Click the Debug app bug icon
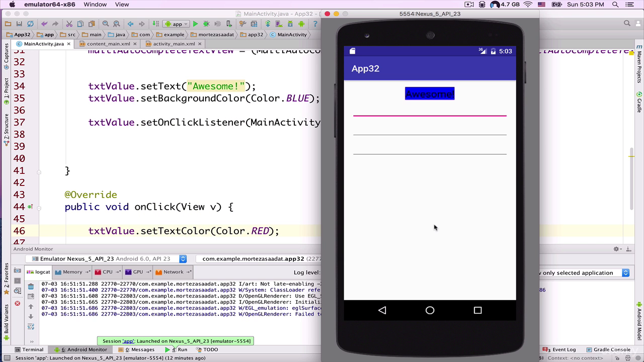 pos(206,24)
